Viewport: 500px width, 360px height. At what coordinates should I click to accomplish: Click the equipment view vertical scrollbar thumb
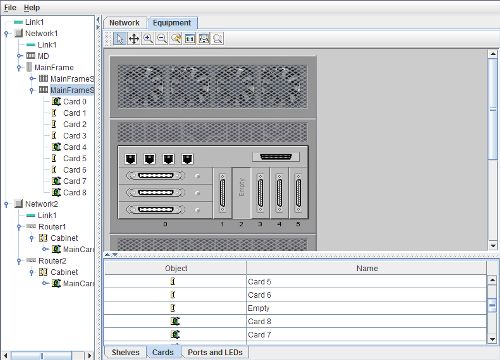493,109
